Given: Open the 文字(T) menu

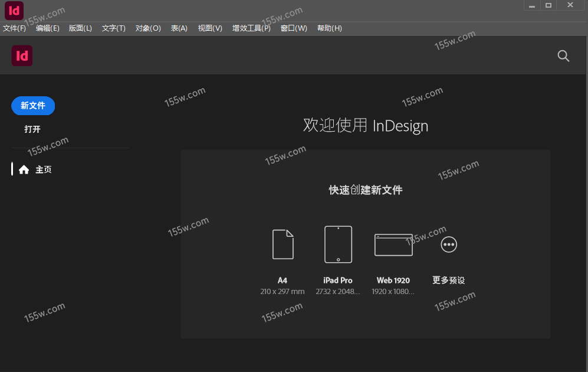Looking at the screenshot, I should (x=114, y=28).
